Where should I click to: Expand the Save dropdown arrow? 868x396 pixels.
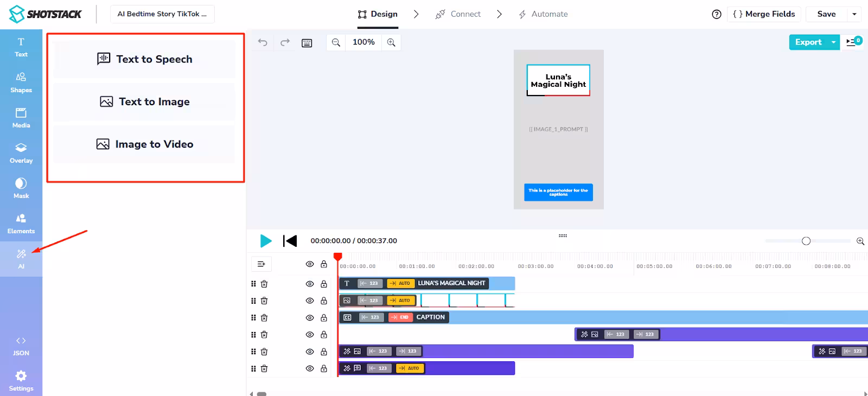coord(854,14)
